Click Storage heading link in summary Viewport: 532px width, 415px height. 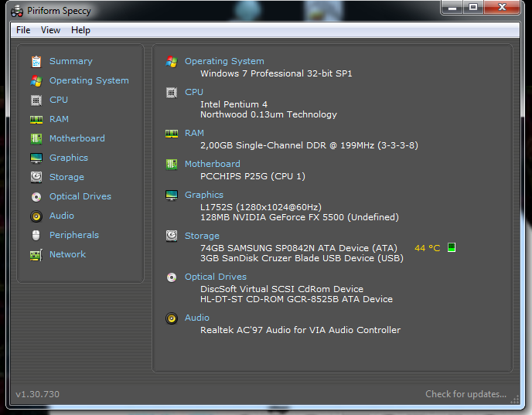(202, 236)
